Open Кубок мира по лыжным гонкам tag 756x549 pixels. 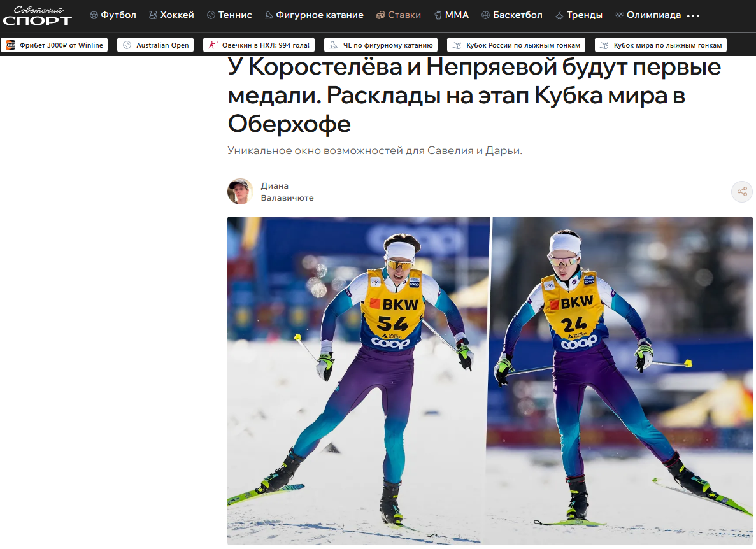coord(660,45)
